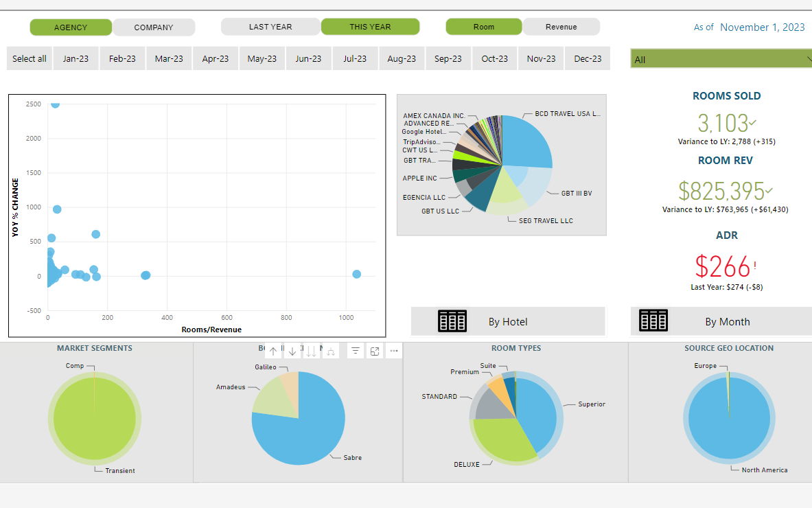Click the Room Rev trend indicator icon

point(769,190)
